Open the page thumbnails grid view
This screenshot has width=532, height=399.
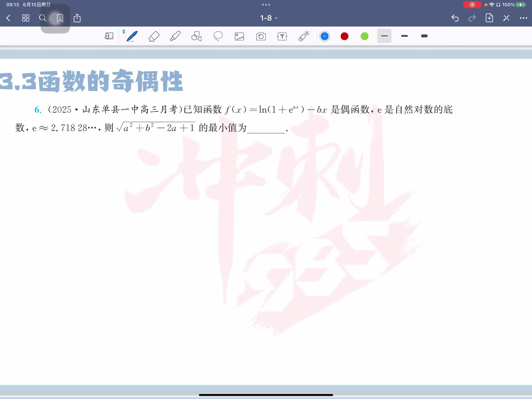(x=26, y=18)
